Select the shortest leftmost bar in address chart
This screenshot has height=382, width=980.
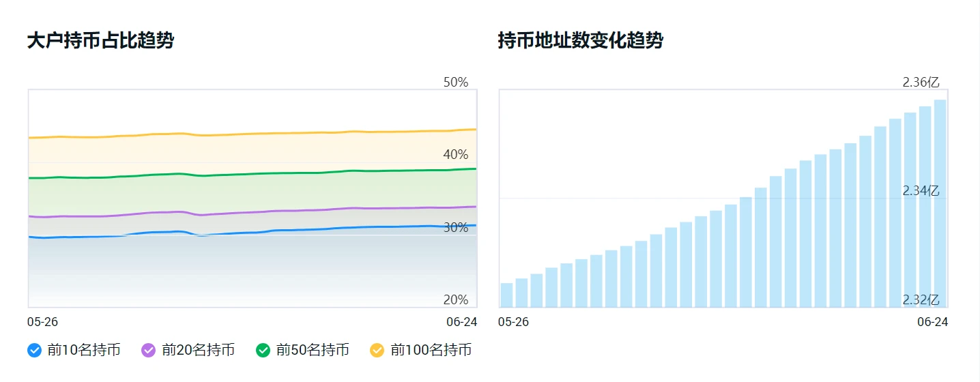(506, 295)
